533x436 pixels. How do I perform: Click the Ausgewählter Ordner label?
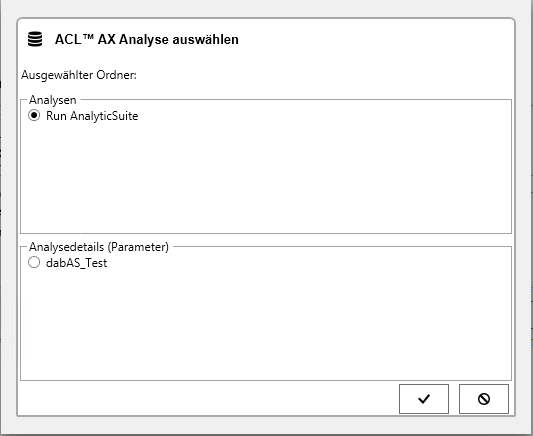coord(79,75)
